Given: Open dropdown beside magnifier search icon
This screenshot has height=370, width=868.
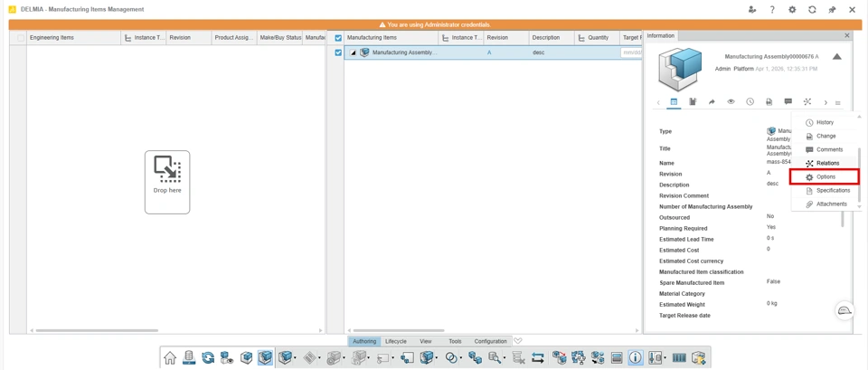Looking at the screenshot, I should click(505, 358).
